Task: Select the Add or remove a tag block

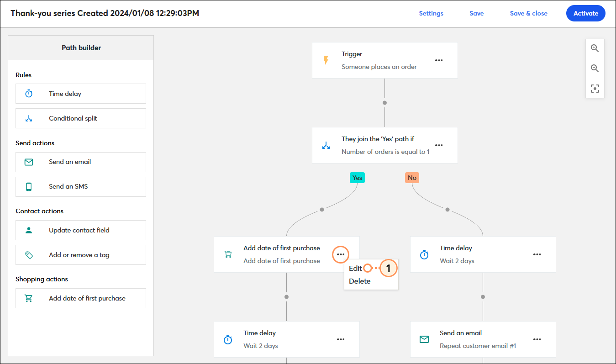Action: 81,255
